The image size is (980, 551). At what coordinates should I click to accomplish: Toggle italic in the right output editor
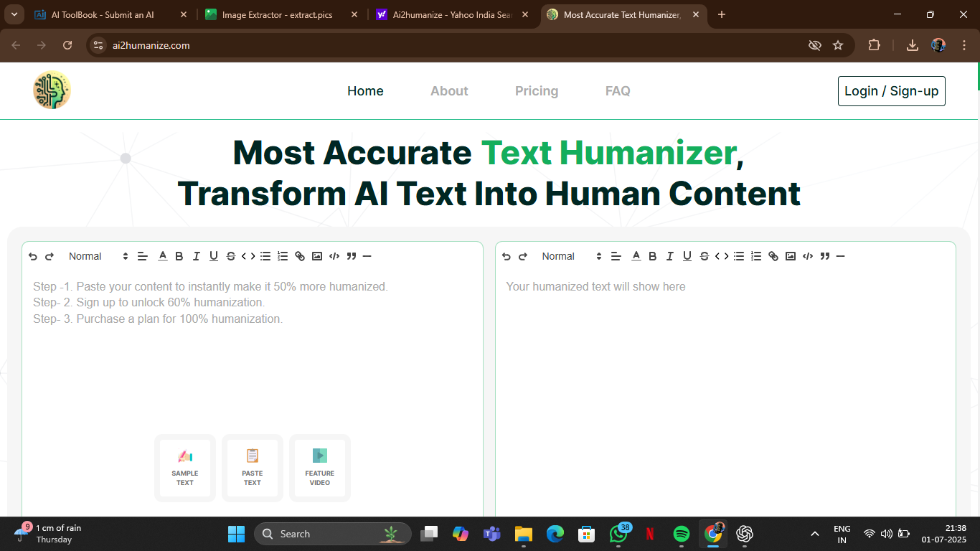pyautogui.click(x=670, y=256)
